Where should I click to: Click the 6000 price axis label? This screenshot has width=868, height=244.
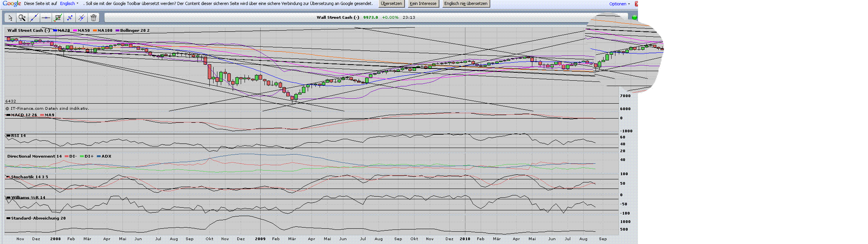pyautogui.click(x=625, y=109)
